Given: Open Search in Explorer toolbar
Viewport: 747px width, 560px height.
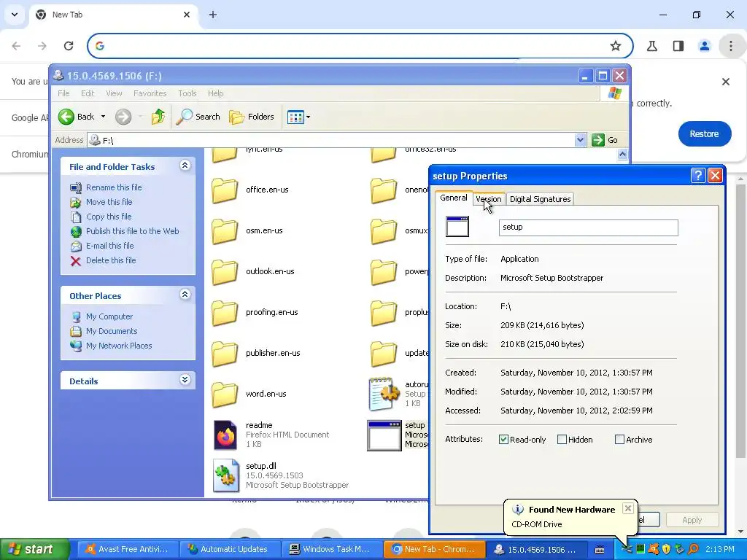Looking at the screenshot, I should coord(198,117).
